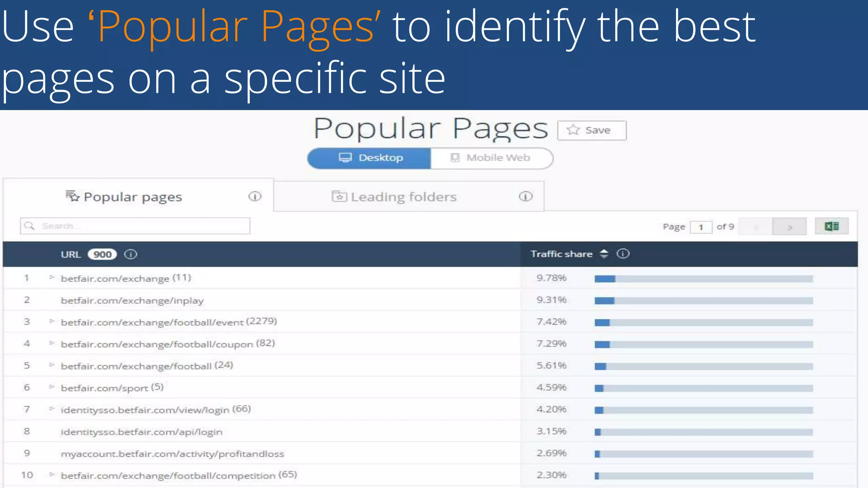Save this Popular Pages report
The image size is (868, 488).
[x=592, y=130]
